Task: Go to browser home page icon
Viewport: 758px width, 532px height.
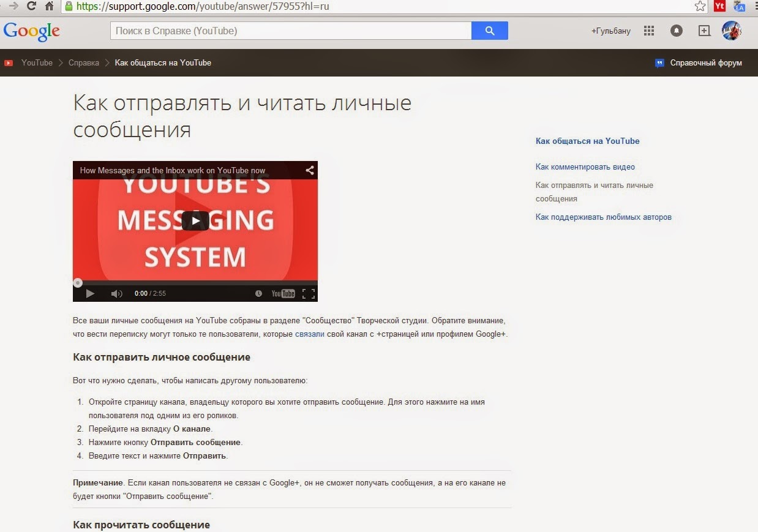Action: pos(50,6)
